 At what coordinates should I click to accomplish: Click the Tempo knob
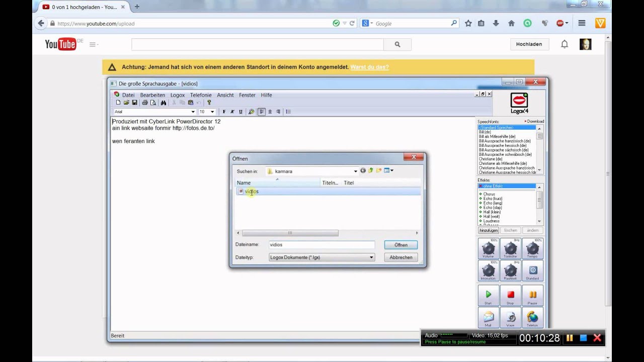(x=532, y=248)
